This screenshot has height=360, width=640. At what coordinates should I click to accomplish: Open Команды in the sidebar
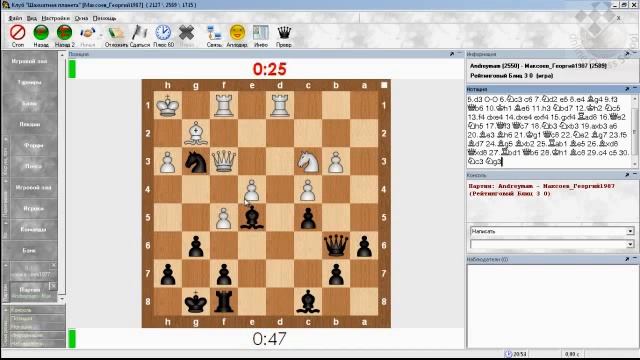[33, 229]
